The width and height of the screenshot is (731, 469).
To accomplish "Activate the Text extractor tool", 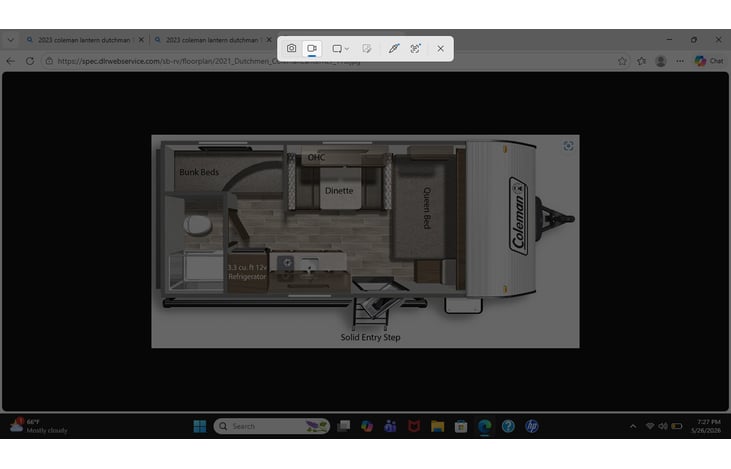I will click(415, 48).
